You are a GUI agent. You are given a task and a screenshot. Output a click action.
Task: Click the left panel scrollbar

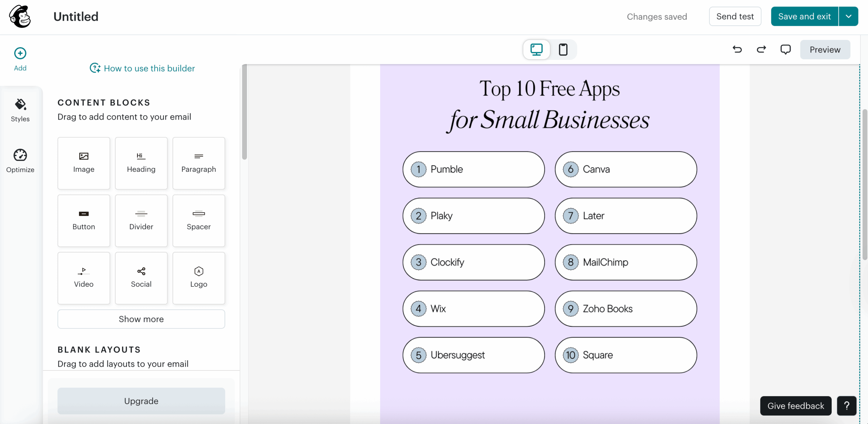click(x=244, y=112)
